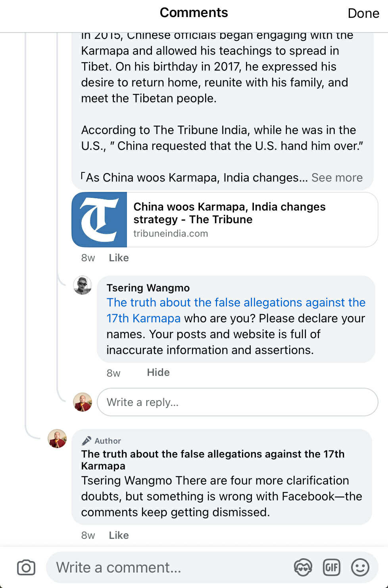Tap the avatar next to reply field

[x=83, y=402]
